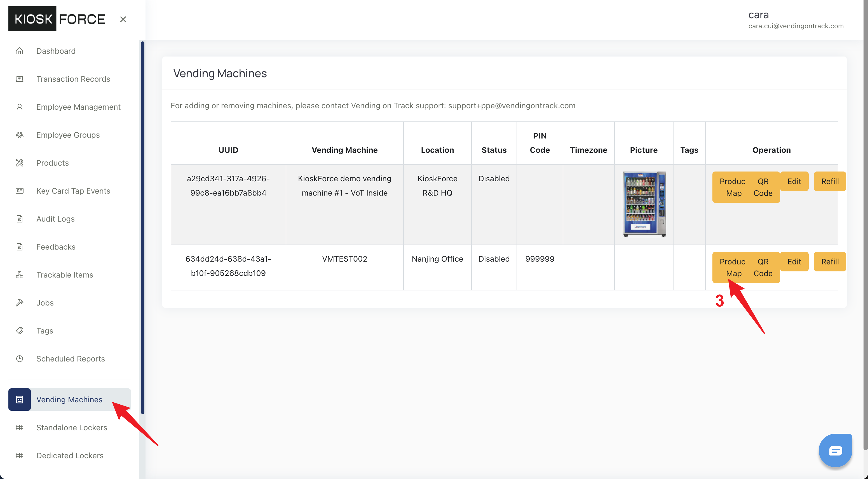The image size is (868, 479).
Task: Click UUID a29cd341-317a-4926-99c8-ea16bb7a8bb4
Action: [x=228, y=186]
